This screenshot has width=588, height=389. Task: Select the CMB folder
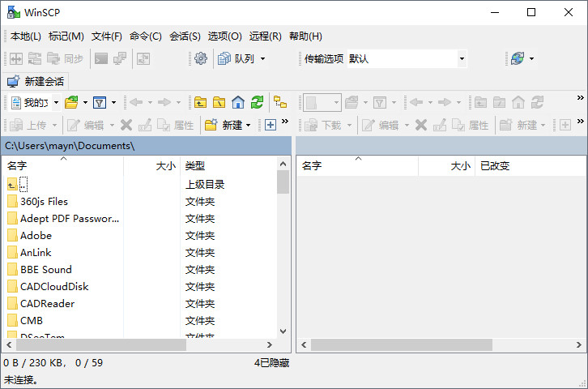(x=25, y=321)
